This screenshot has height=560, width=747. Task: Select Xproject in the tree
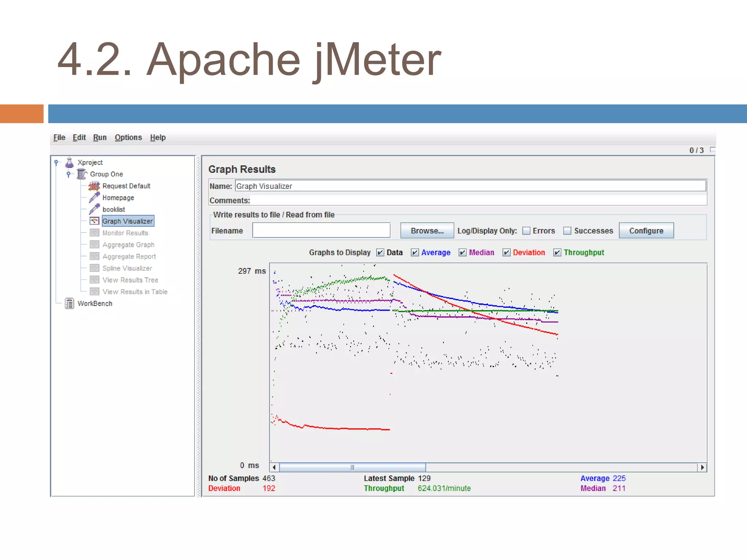point(90,162)
